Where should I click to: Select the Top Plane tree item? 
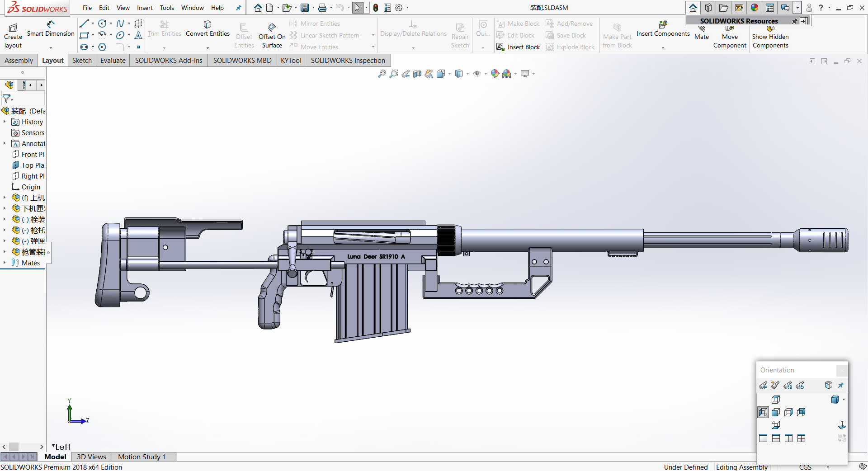[28, 165]
